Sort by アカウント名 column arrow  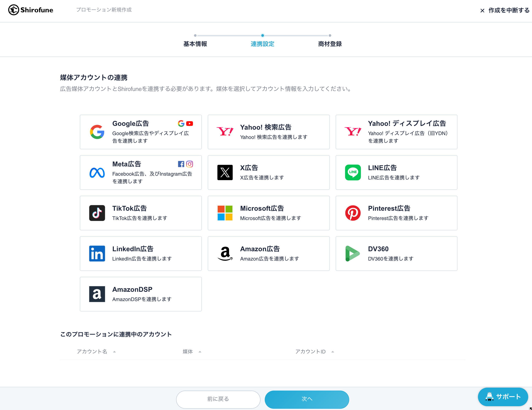click(x=114, y=352)
